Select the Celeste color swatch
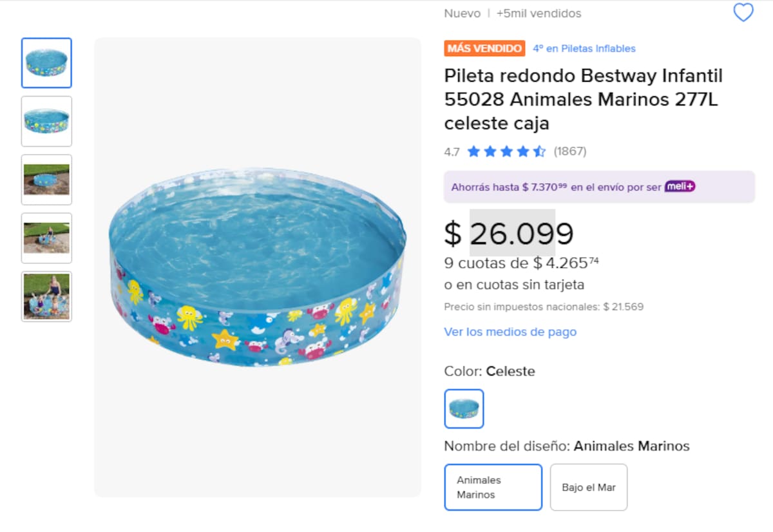This screenshot has width=773, height=532. 464,408
